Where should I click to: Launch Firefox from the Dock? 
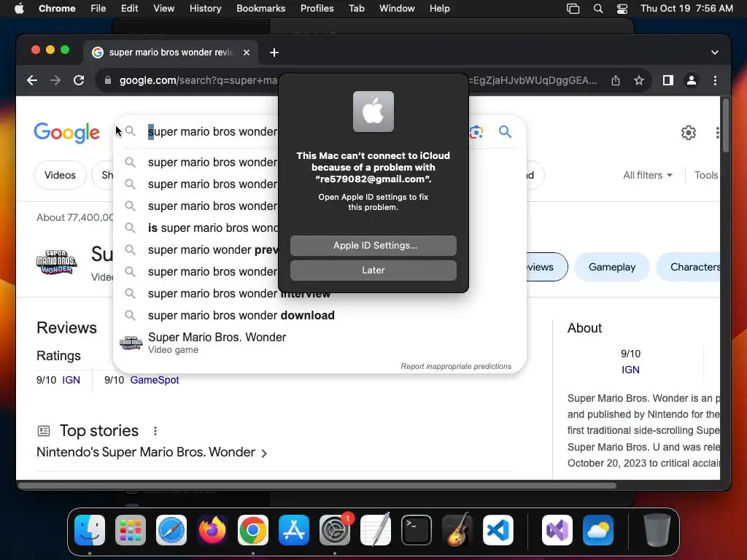(x=212, y=530)
